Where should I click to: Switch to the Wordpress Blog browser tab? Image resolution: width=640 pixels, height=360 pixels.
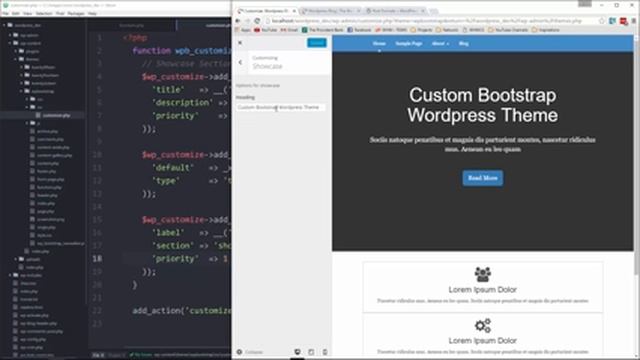[x=331, y=11]
